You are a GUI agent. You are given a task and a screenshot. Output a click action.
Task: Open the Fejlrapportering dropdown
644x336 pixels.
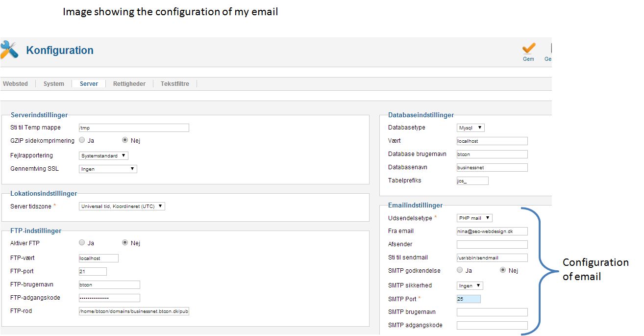coord(103,155)
